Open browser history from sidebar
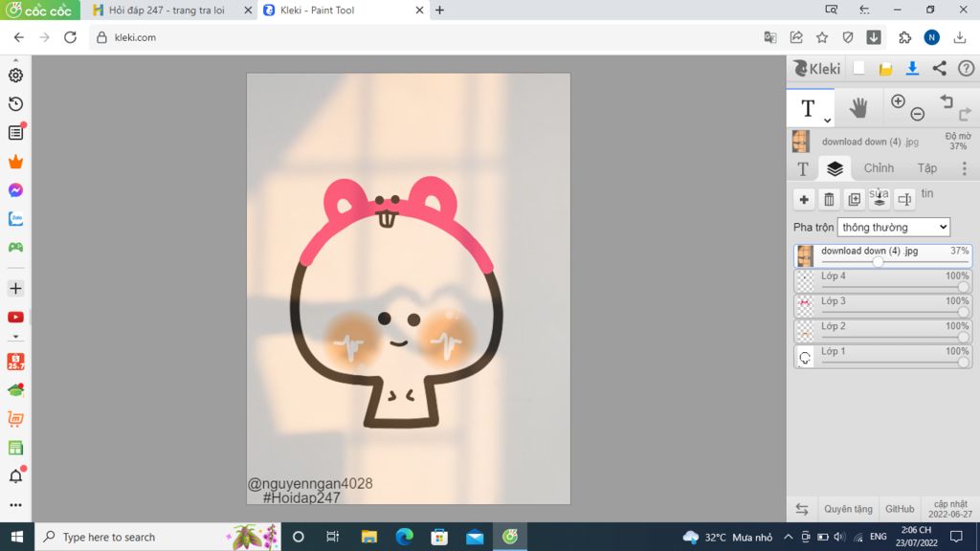This screenshot has height=551, width=980. [x=15, y=104]
